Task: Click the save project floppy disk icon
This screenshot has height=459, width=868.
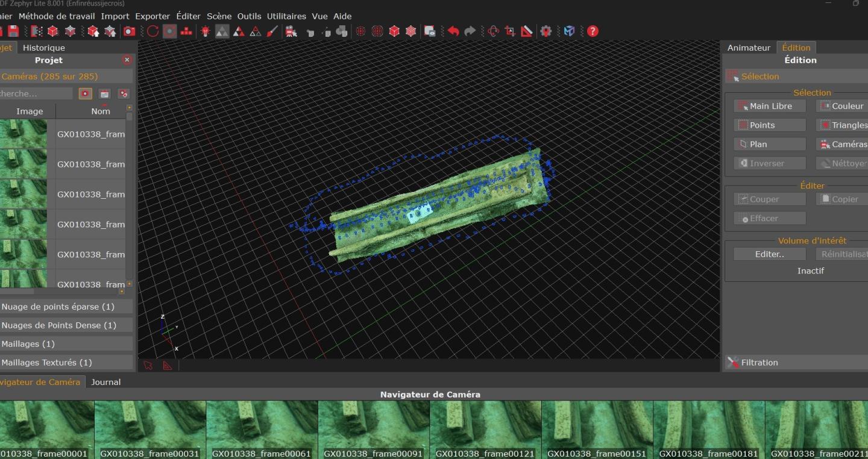Action: (x=13, y=31)
